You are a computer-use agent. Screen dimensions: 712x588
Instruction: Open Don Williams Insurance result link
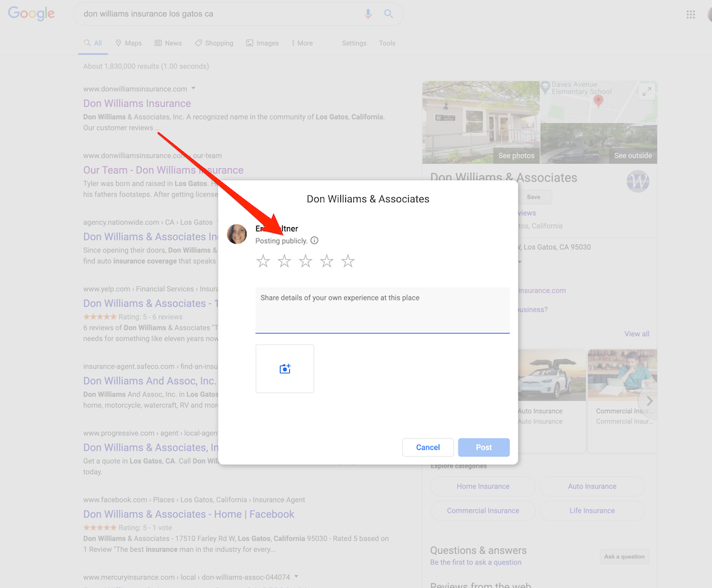[137, 103]
